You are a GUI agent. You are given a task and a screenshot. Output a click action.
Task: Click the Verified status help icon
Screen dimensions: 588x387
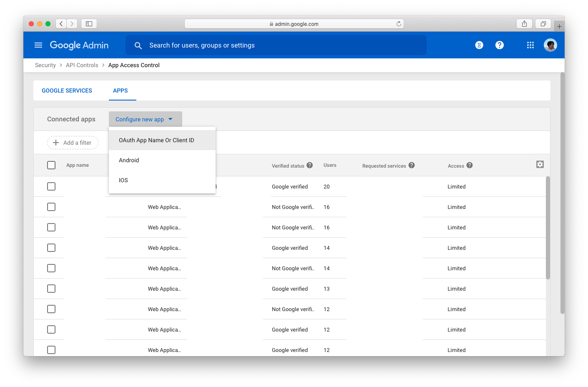[309, 165]
